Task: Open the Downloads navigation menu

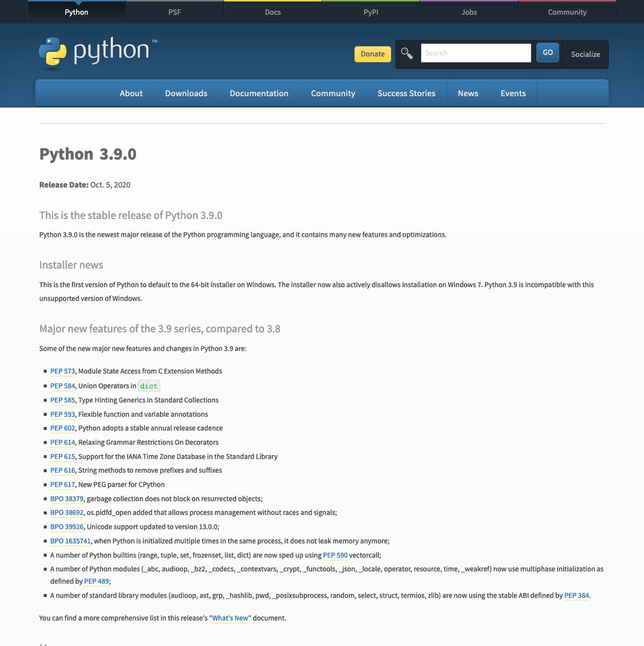Action: point(186,93)
